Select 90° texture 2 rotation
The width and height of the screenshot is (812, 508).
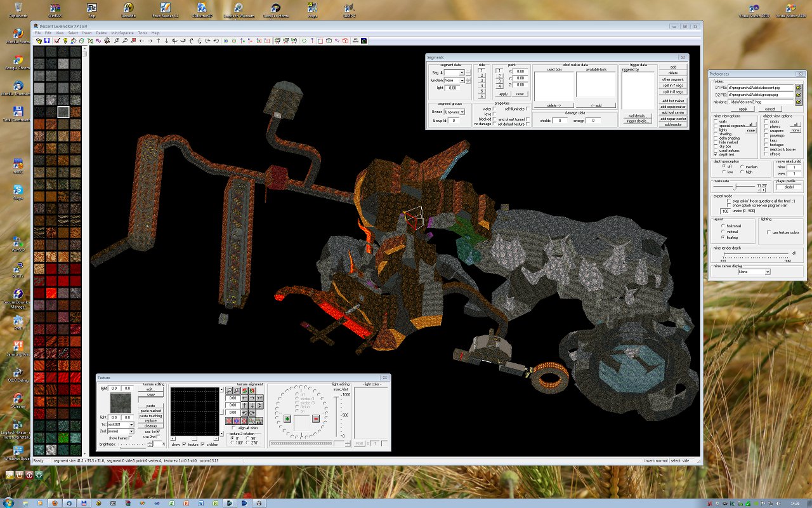(x=248, y=438)
